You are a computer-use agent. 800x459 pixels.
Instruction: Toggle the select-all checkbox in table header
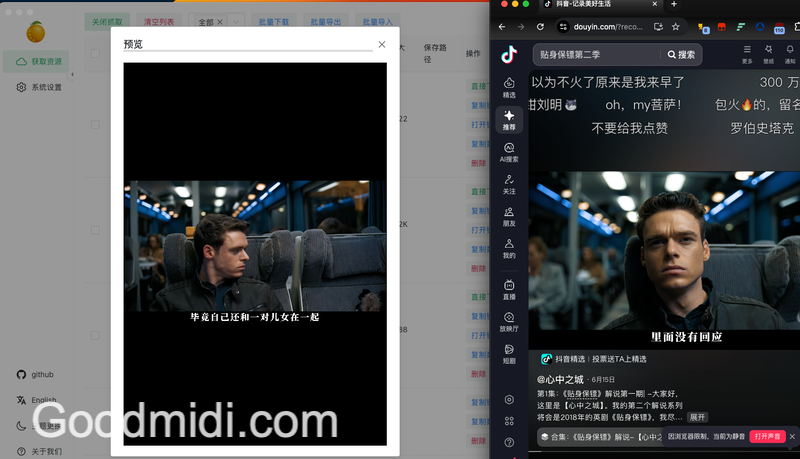click(95, 53)
